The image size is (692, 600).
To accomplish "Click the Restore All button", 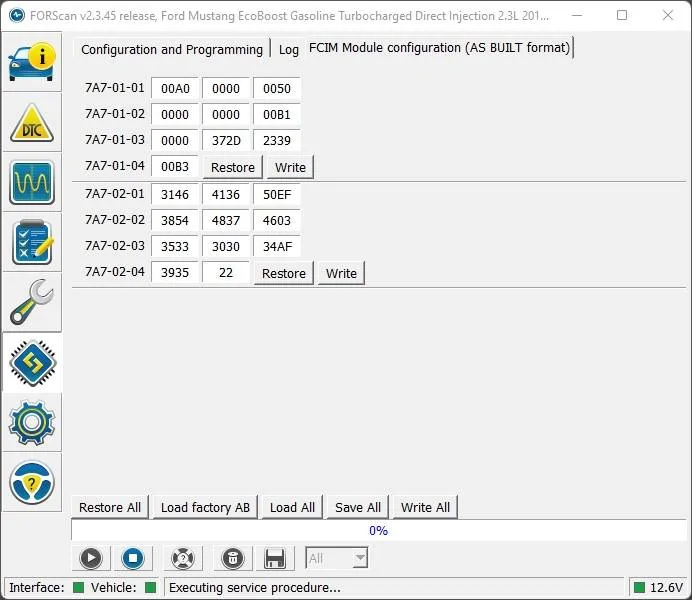I will [110, 507].
